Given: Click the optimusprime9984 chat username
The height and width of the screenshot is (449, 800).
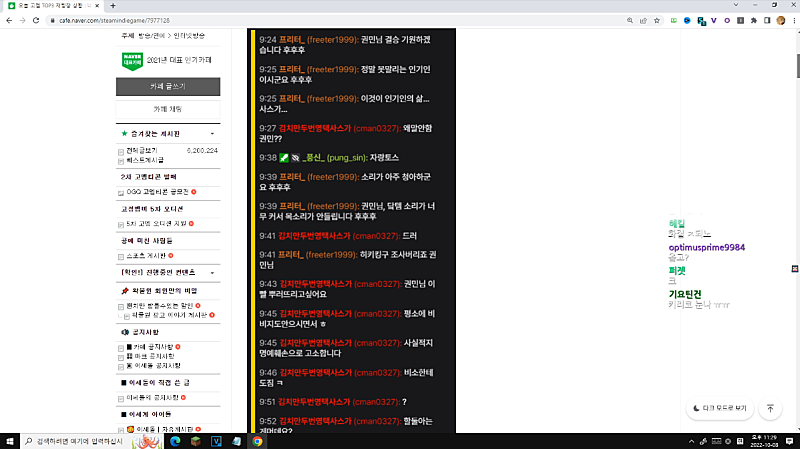Looking at the screenshot, I should (707, 247).
